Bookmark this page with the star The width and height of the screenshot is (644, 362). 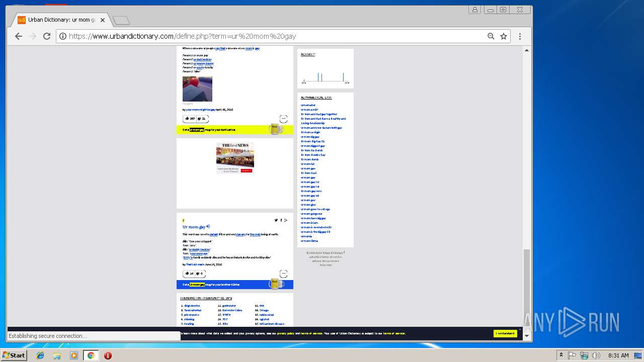pos(503,36)
